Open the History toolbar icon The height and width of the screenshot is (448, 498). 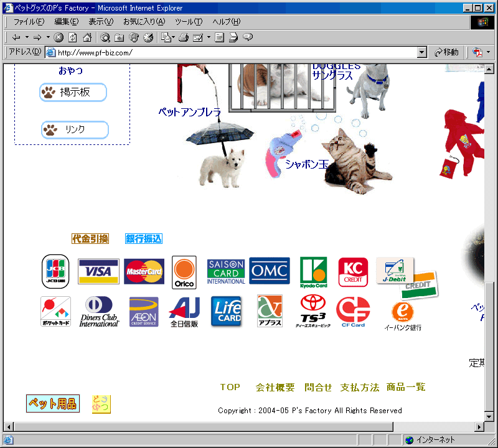(148, 37)
